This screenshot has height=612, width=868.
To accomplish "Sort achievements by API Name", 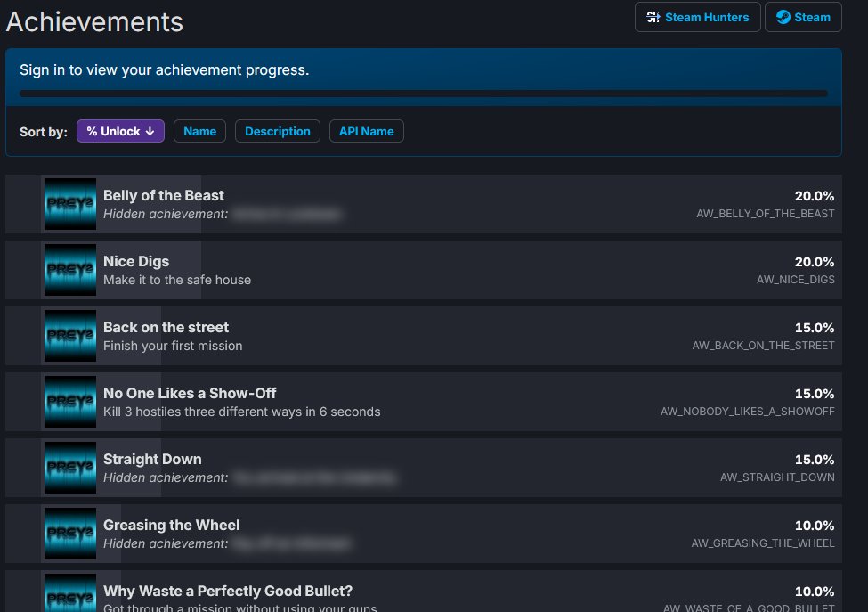I will coord(367,131).
